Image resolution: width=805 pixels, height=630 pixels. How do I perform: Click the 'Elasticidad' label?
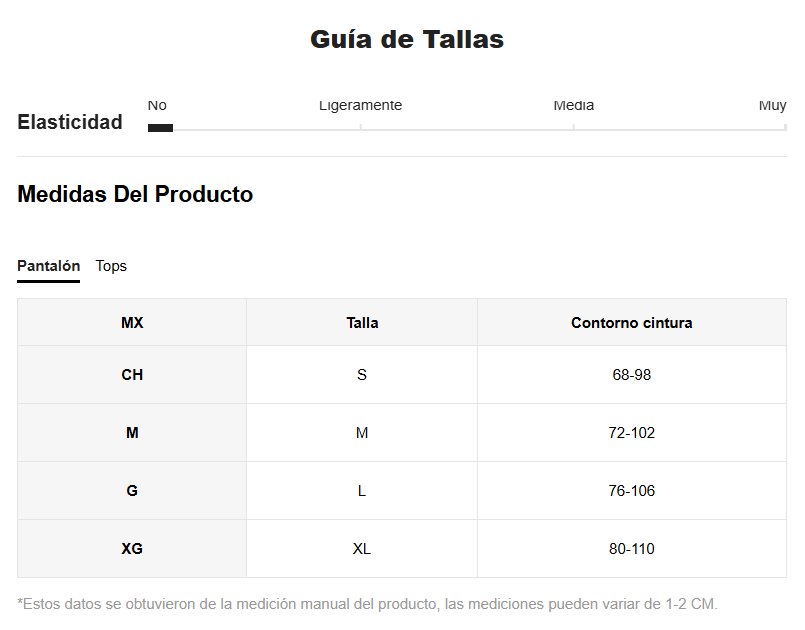coord(70,122)
